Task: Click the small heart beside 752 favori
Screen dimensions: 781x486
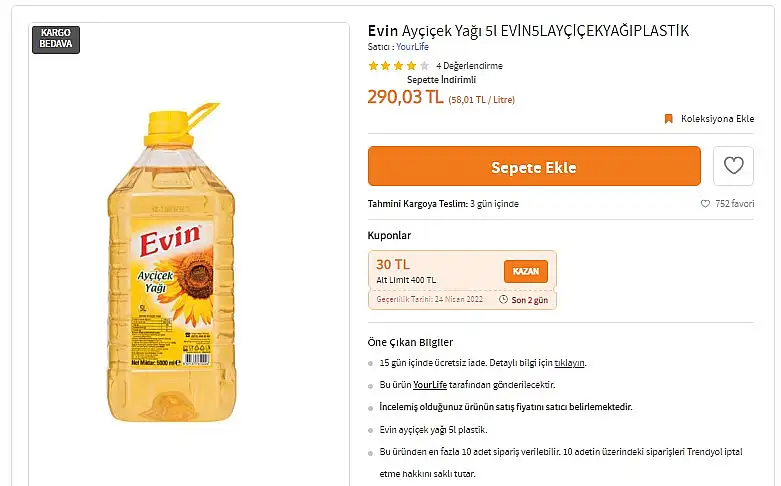Action: tap(705, 204)
